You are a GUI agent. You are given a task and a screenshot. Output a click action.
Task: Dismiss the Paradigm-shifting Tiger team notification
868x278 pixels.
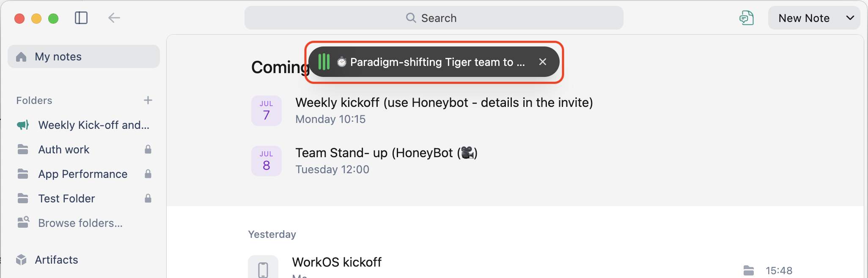543,62
